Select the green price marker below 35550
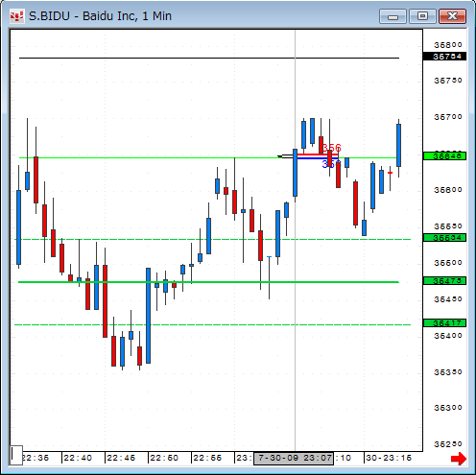 (x=444, y=238)
